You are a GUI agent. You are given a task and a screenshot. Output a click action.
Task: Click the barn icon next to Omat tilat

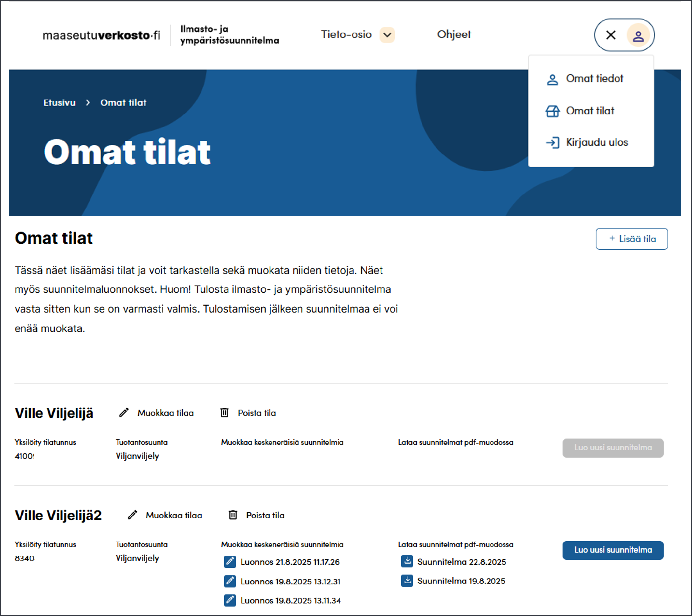(552, 111)
